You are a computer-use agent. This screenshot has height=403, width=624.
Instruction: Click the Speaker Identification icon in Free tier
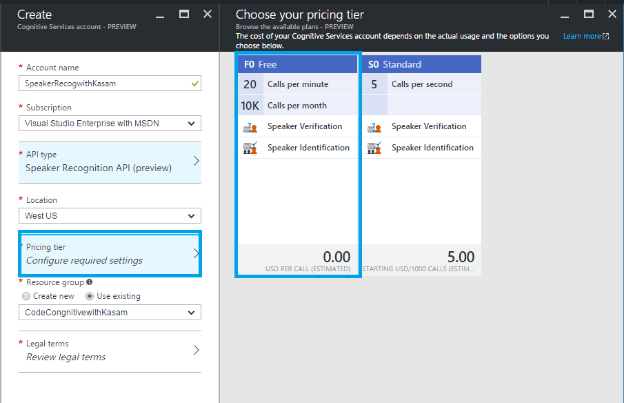pyautogui.click(x=248, y=148)
